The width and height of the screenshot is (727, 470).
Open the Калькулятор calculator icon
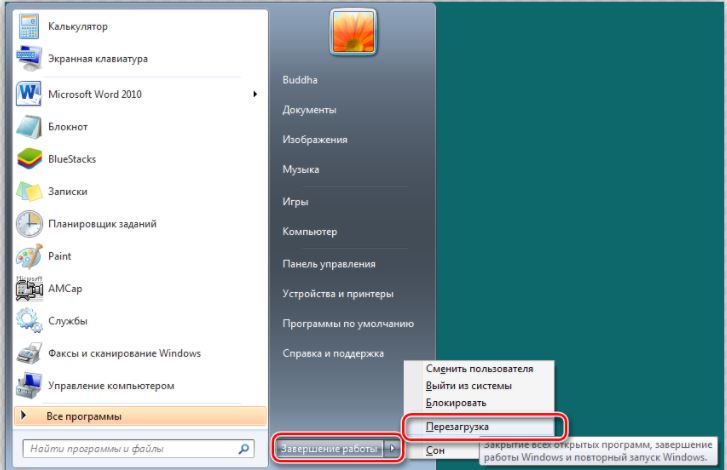tap(29, 26)
